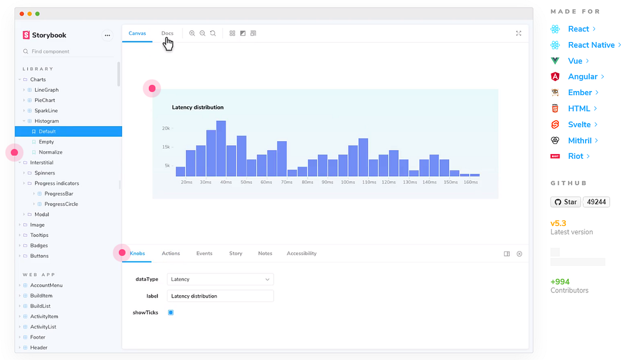The width and height of the screenshot is (644, 360).
Task: Enter fullscreen with the expand icon
Action: pos(519,33)
